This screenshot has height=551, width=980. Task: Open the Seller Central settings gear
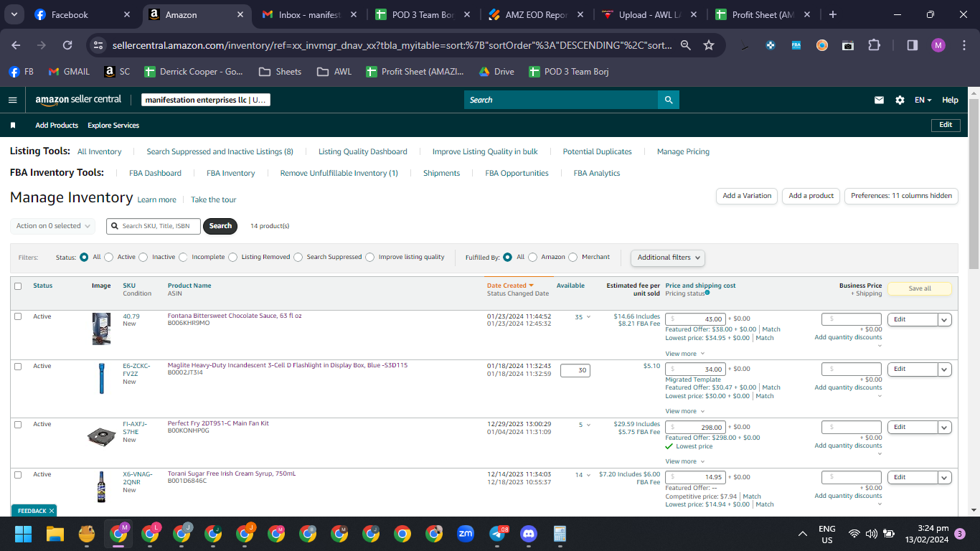(900, 100)
